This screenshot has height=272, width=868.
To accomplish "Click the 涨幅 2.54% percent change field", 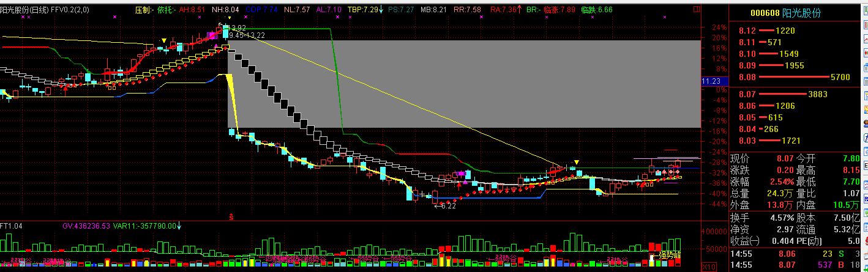I will click(762, 182).
